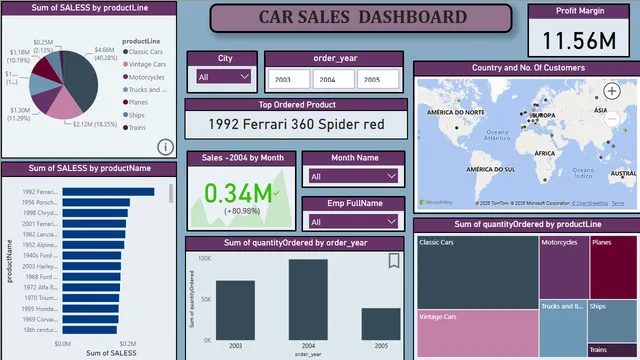Click the 2004 quantity column

[x=308, y=300]
